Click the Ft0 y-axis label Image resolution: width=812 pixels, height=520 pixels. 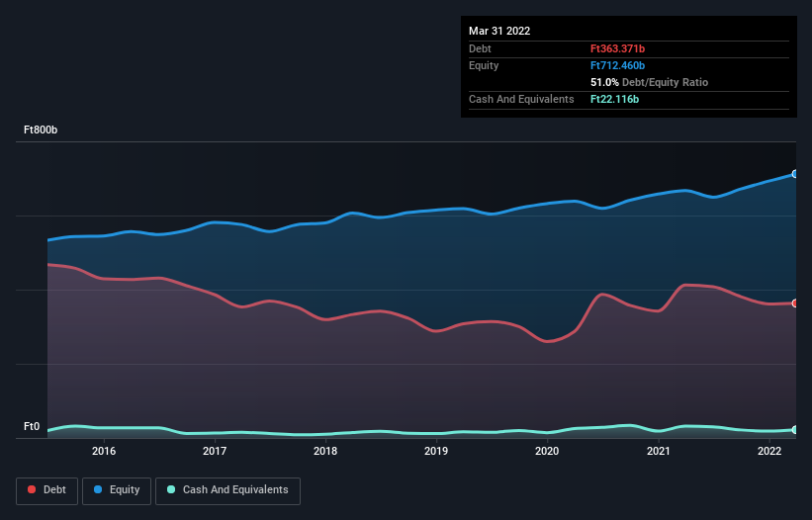point(32,426)
